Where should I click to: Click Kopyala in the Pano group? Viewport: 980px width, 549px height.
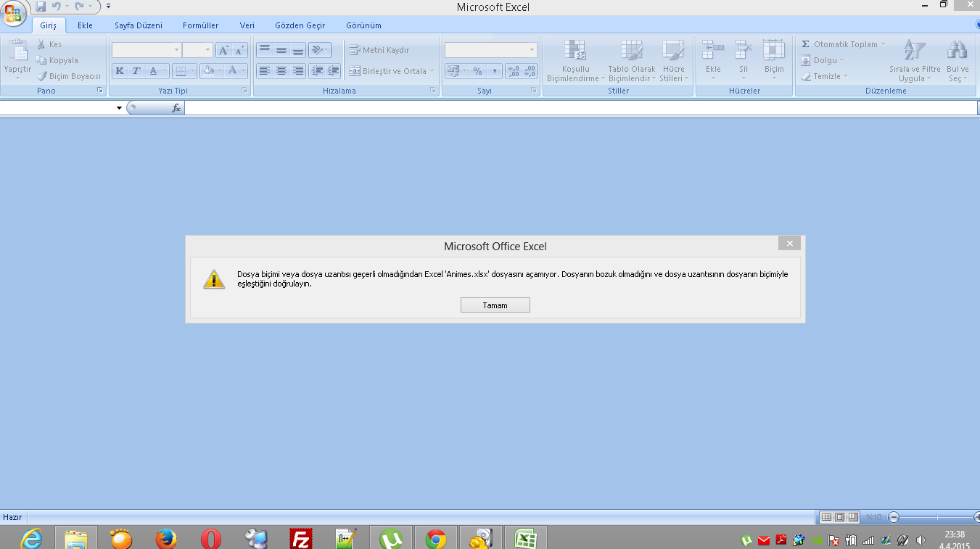pos(57,60)
